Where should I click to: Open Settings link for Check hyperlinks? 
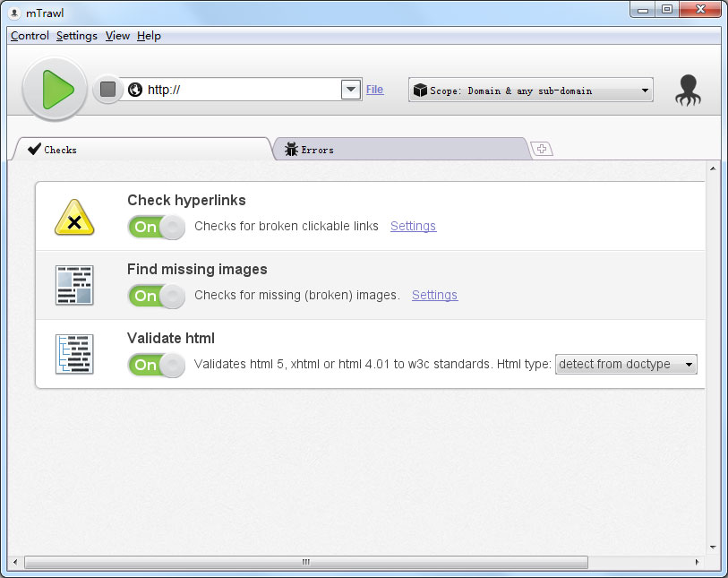[x=413, y=226]
